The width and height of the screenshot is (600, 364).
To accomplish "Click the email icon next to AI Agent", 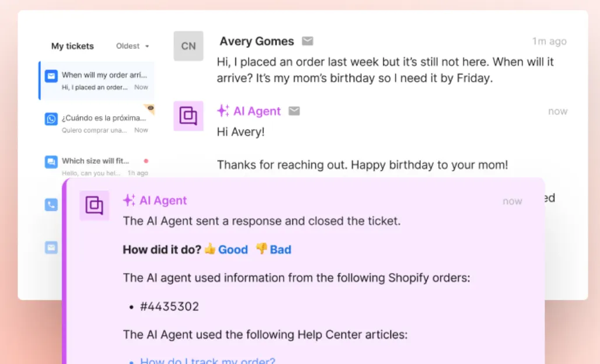I will tap(294, 111).
